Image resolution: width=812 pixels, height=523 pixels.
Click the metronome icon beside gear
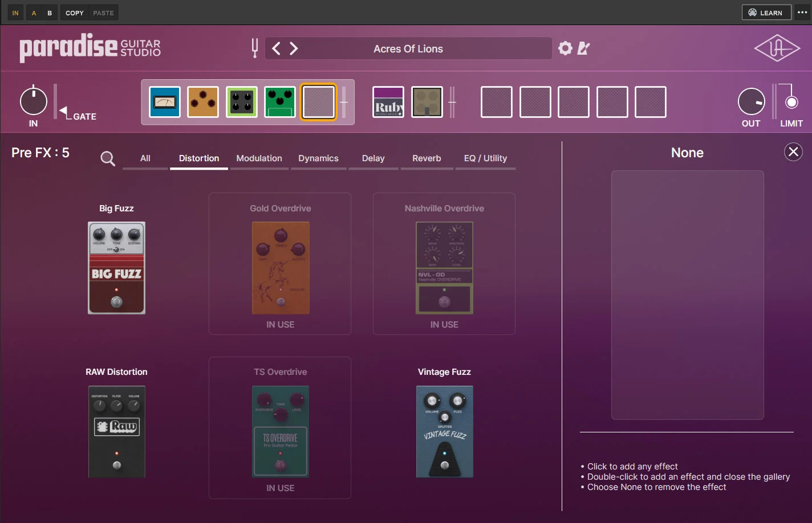click(x=583, y=48)
